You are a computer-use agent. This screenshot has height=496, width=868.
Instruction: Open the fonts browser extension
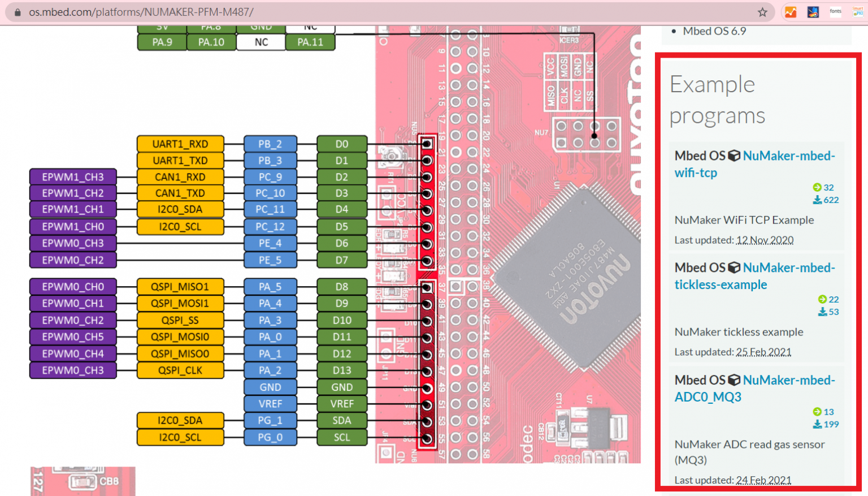[835, 11]
